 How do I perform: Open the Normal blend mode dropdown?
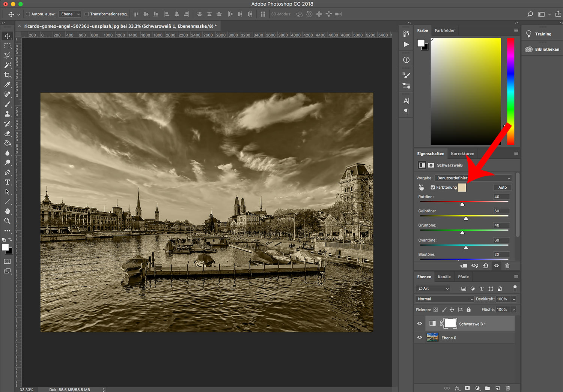click(445, 299)
